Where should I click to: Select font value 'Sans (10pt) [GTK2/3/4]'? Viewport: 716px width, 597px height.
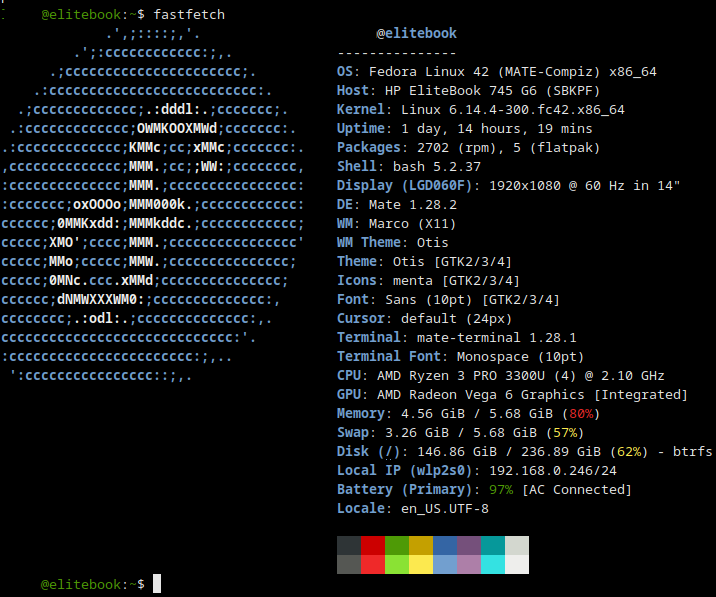pyautogui.click(x=473, y=300)
